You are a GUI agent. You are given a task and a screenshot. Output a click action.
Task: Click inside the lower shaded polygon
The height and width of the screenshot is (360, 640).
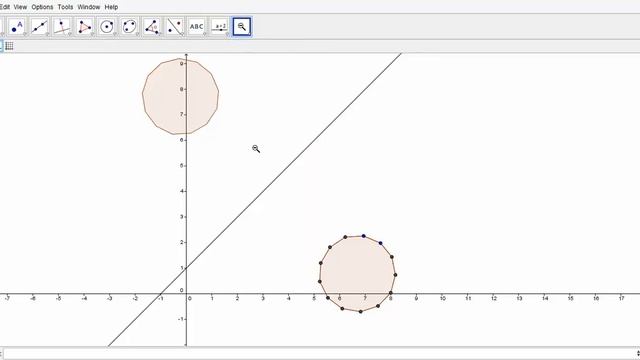(357, 273)
